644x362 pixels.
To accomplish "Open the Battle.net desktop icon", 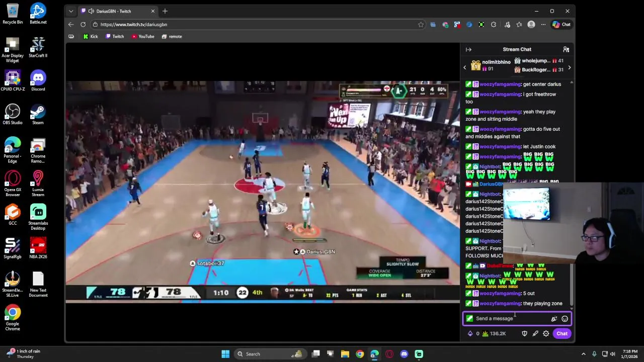I will click(38, 14).
